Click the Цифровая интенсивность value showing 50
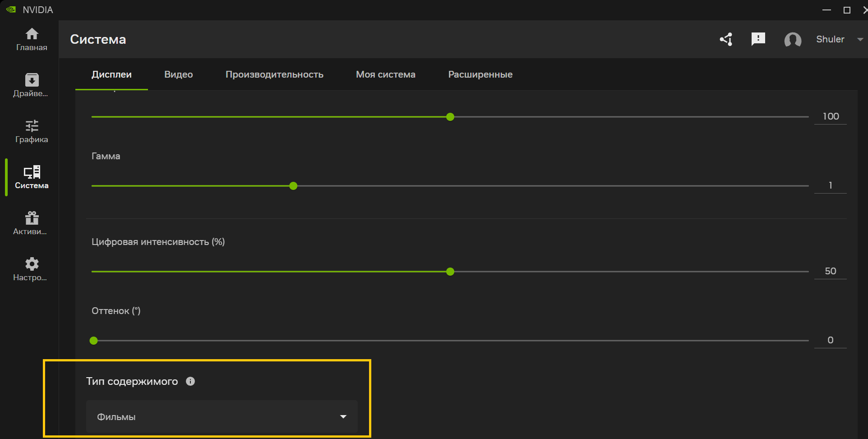This screenshot has height=439, width=868. coord(830,271)
